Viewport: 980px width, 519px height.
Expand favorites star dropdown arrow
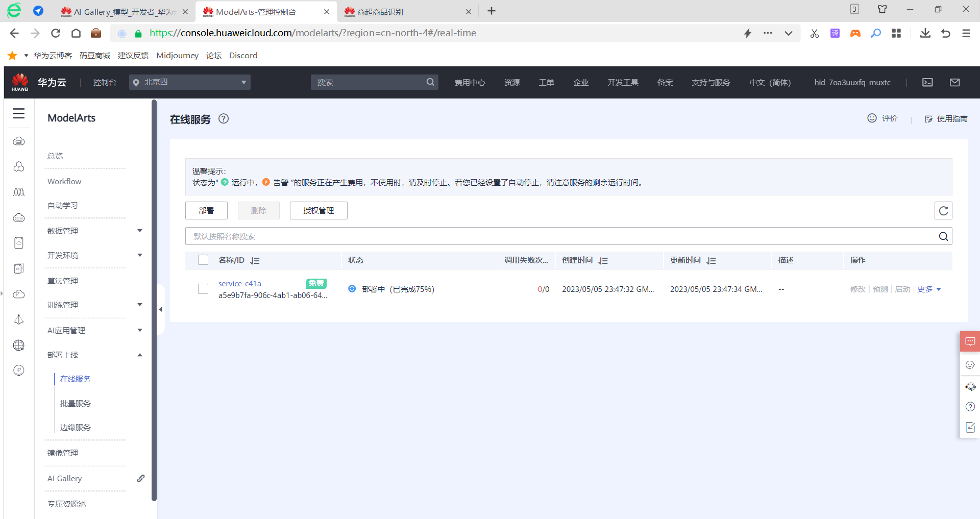point(26,55)
